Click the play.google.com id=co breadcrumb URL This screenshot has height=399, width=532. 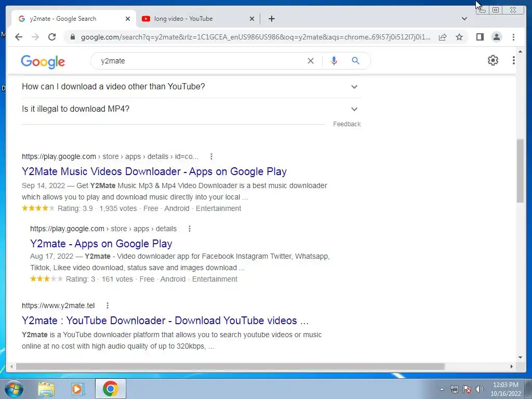pyautogui.click(x=110, y=156)
